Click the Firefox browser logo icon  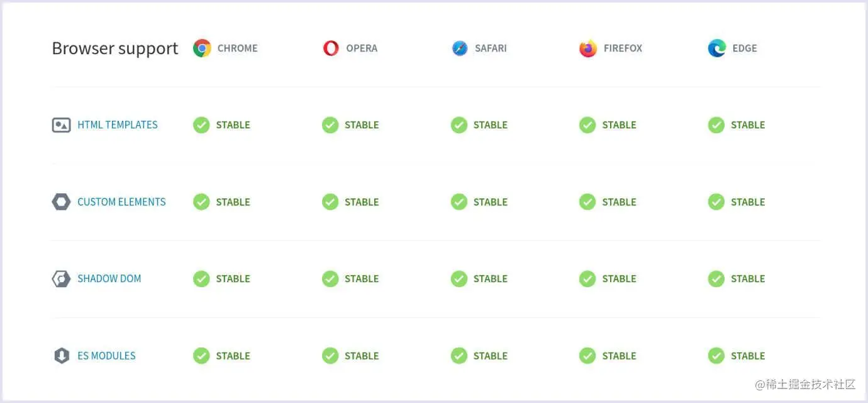[x=588, y=48]
